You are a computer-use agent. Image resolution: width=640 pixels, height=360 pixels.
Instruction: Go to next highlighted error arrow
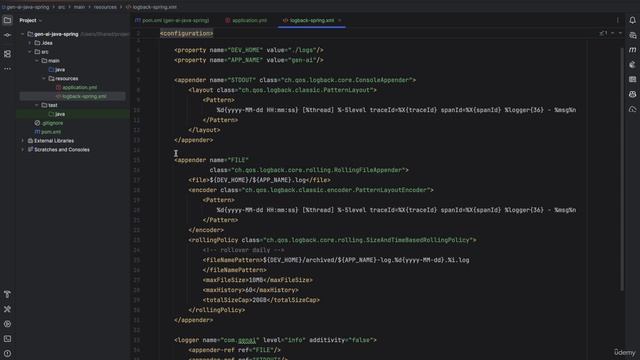click(x=620, y=33)
